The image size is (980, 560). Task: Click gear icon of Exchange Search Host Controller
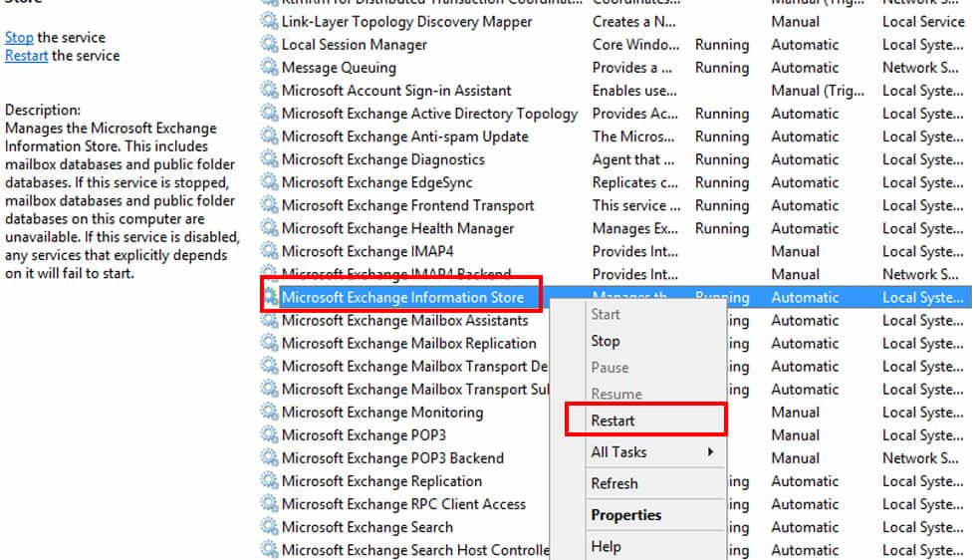269,550
